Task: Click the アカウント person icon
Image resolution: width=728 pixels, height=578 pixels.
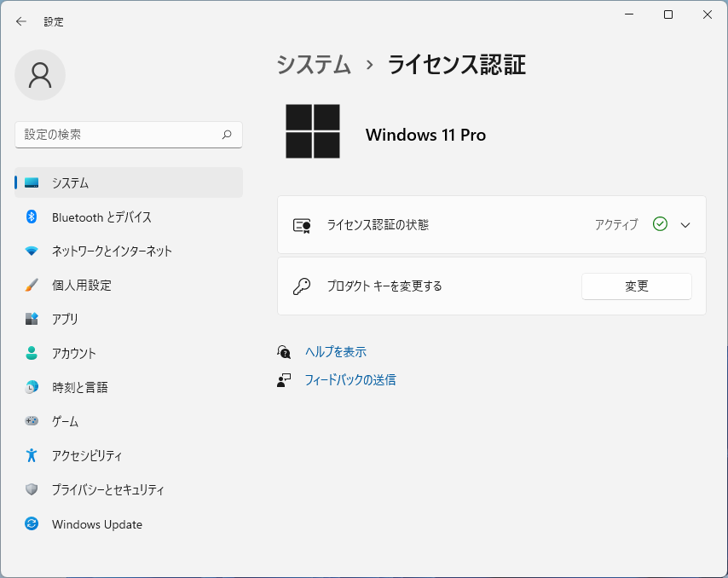Action: (x=32, y=353)
